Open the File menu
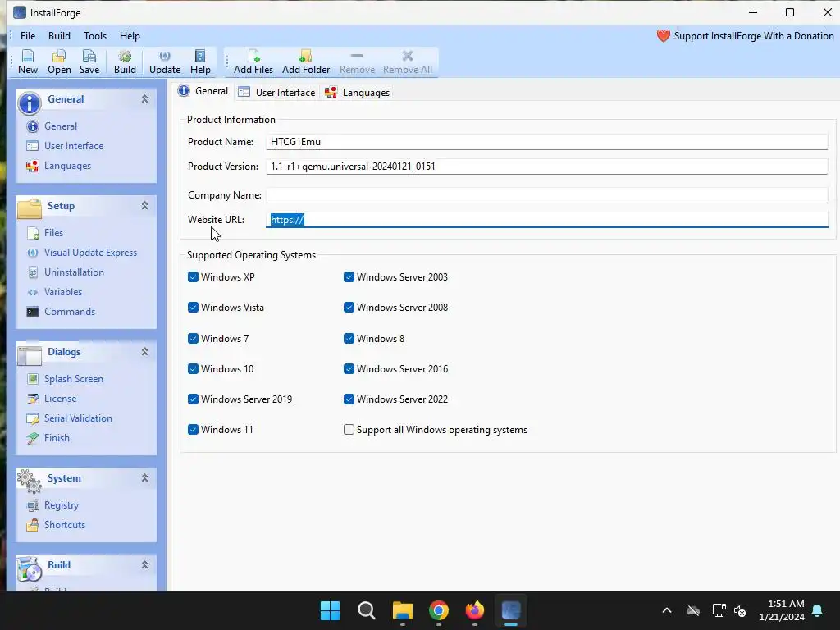The height and width of the screenshot is (630, 840). (x=28, y=36)
